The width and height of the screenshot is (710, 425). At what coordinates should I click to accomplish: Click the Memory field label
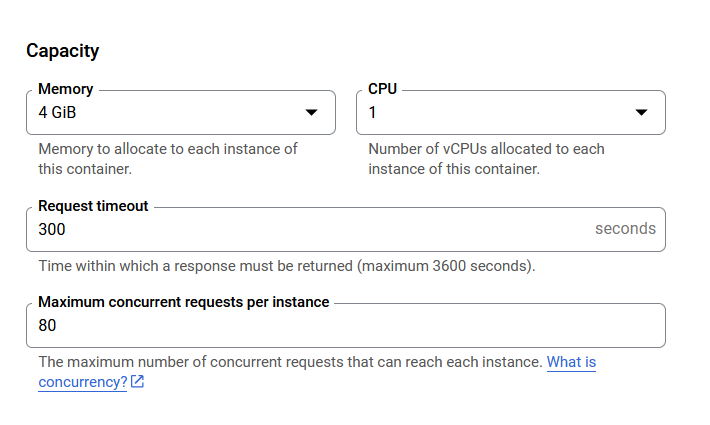coord(66,89)
